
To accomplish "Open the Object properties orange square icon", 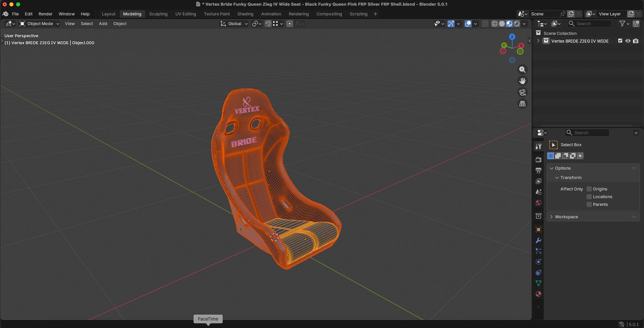I will (x=538, y=229).
